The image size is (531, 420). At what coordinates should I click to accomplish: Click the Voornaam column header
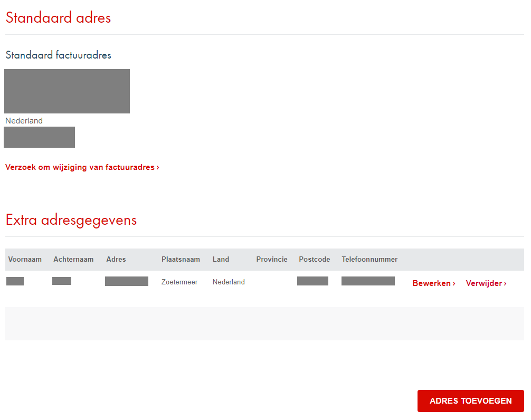click(x=25, y=259)
